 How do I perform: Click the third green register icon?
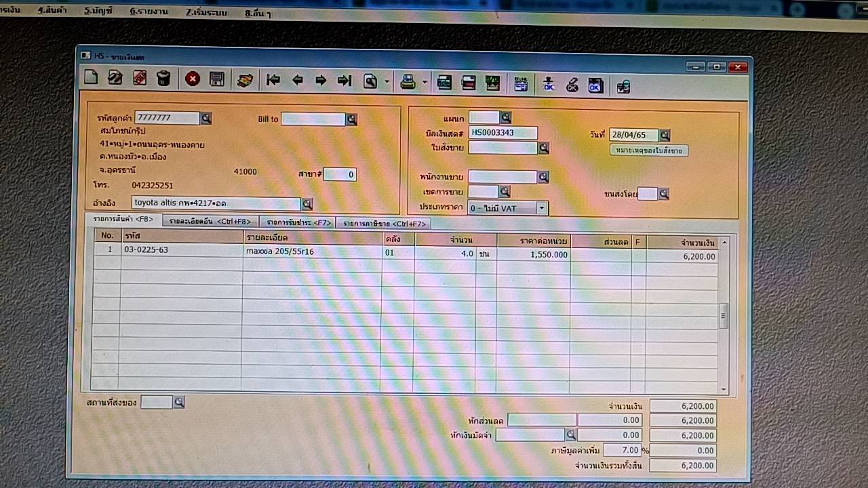492,83
